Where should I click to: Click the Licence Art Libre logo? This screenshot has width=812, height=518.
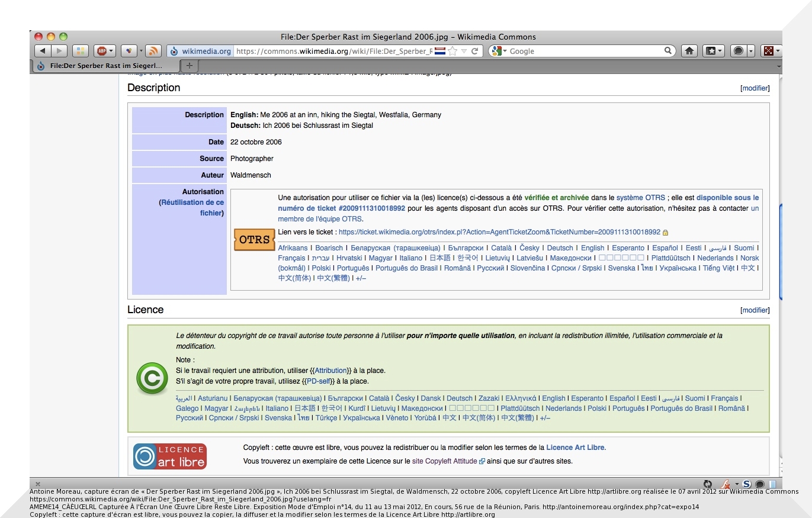click(169, 456)
